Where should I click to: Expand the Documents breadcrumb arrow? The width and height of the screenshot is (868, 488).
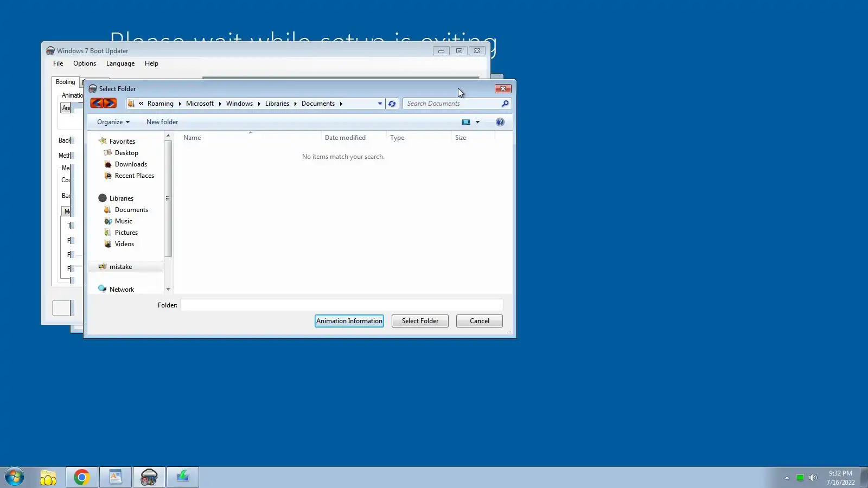pos(341,104)
